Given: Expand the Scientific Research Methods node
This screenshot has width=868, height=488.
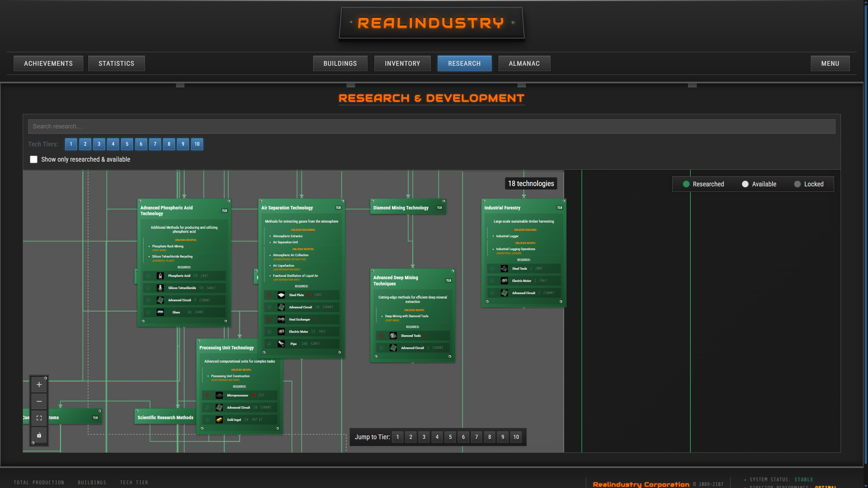Looking at the screenshot, I should (165, 417).
